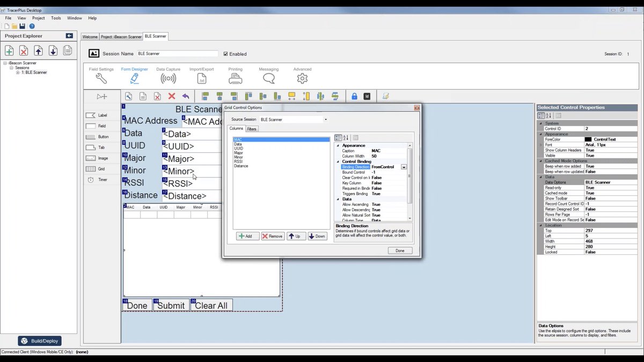Switch to the Filters tab
644x362 pixels.
coord(252,129)
